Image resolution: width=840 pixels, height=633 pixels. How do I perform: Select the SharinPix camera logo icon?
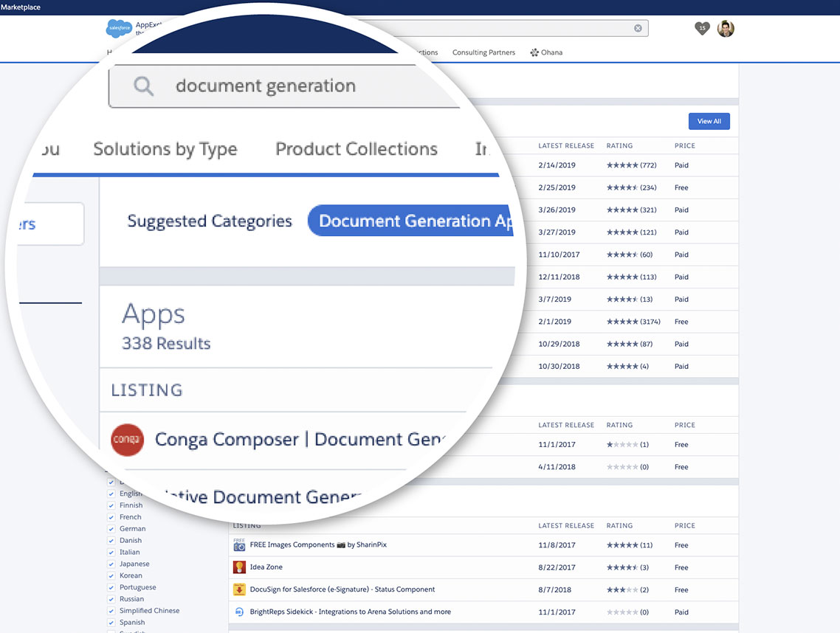click(238, 544)
